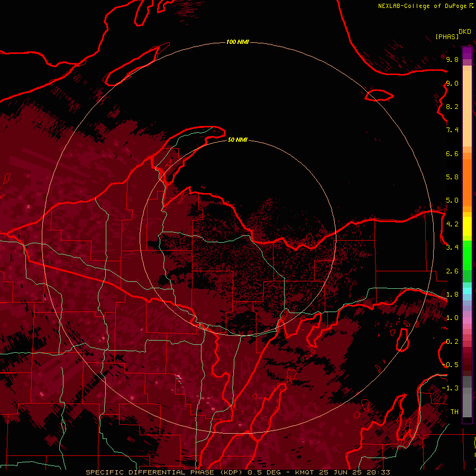Click the 6.6 value on color scale
Viewport: 476px width, 476px height.
point(452,153)
